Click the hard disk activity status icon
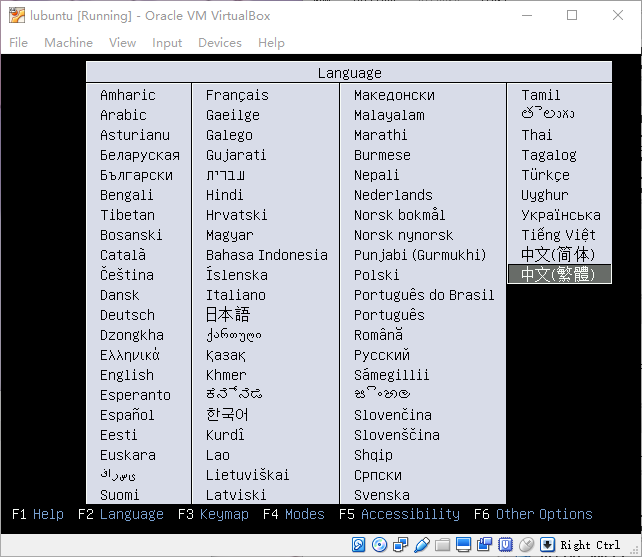Image resolution: width=642 pixels, height=557 pixels. (x=359, y=545)
